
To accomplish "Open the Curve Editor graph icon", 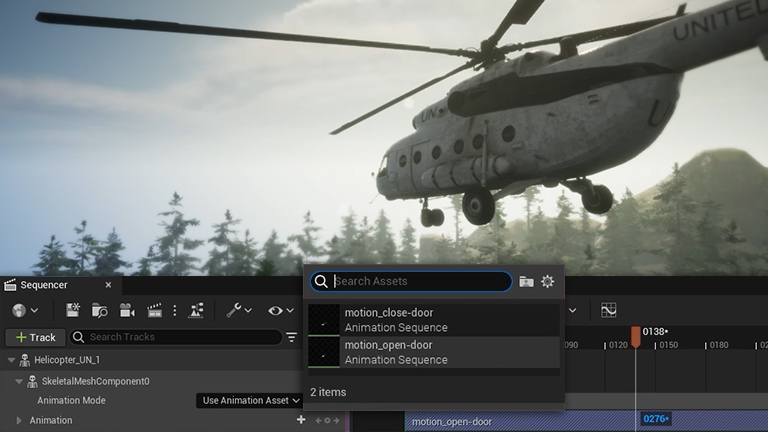I will (608, 310).
